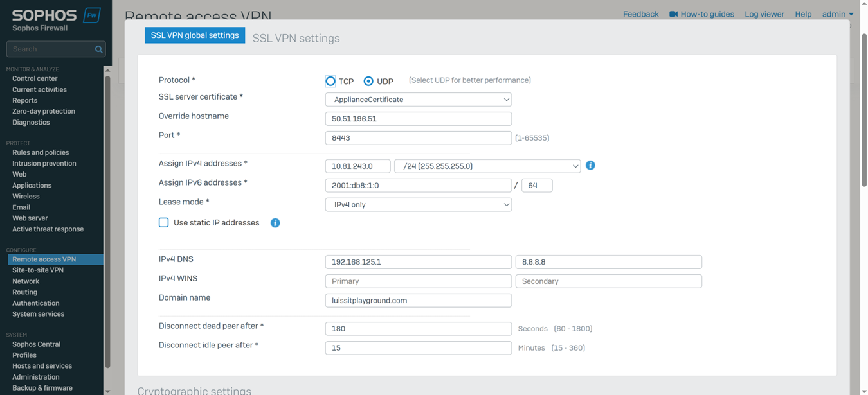Open Intrusion prevention in sidebar

44,164
